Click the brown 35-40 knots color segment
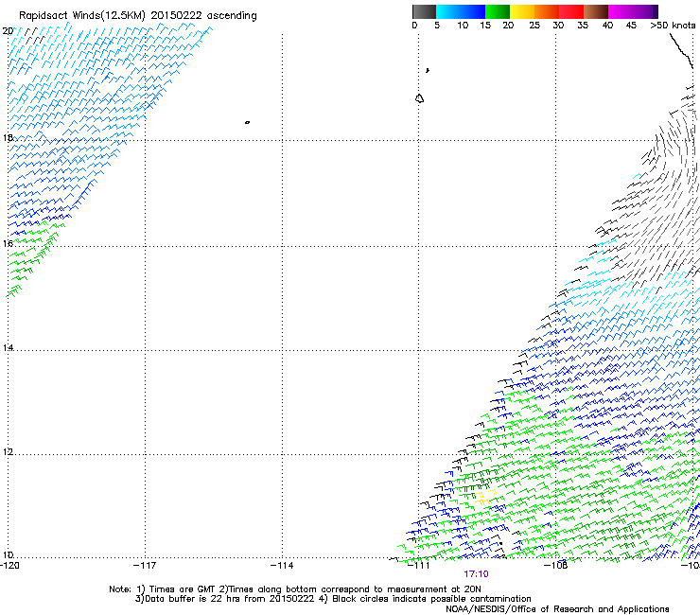700x615 pixels. 596,11
